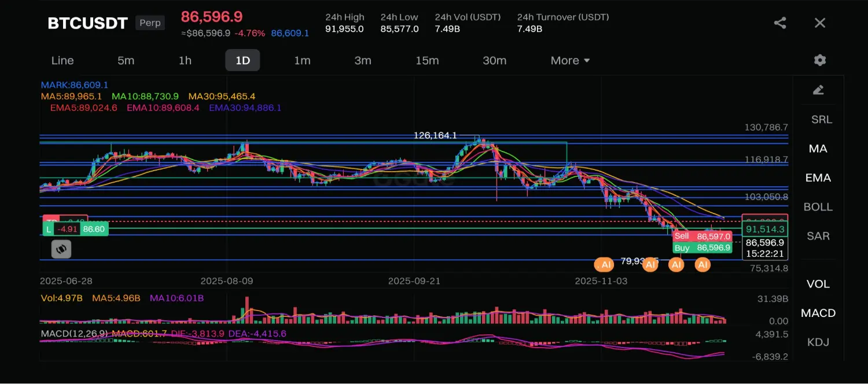Select the 1D timeframe
This screenshot has height=384, width=868.
242,60
